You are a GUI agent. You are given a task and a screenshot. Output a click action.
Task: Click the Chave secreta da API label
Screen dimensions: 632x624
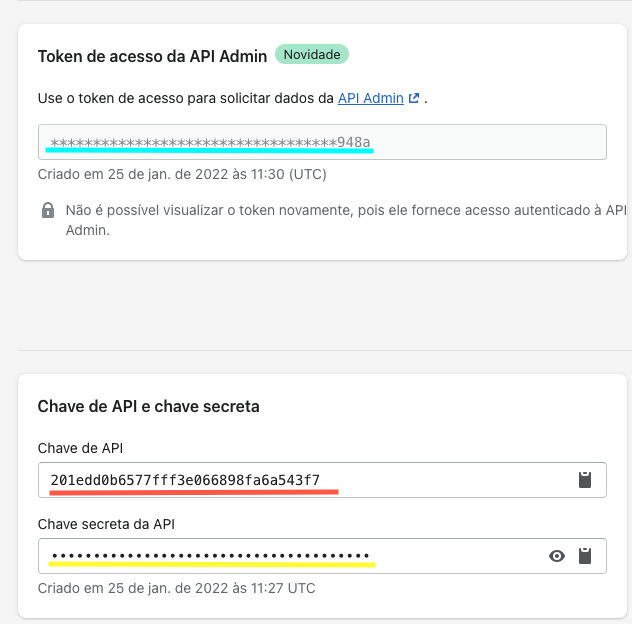[106, 524]
